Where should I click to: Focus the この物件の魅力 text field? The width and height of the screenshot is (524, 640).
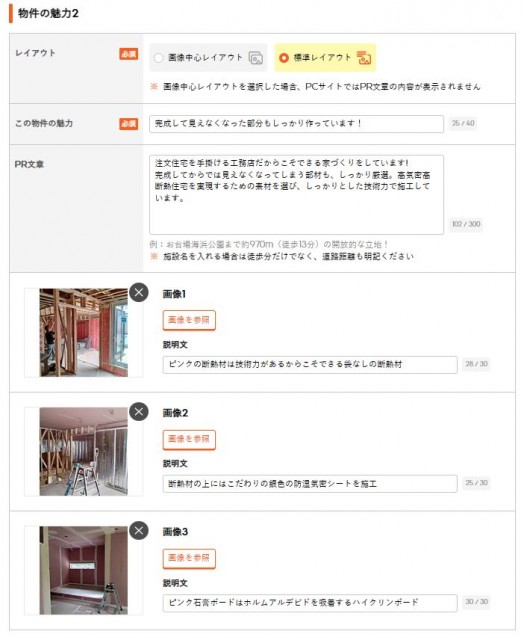click(296, 124)
